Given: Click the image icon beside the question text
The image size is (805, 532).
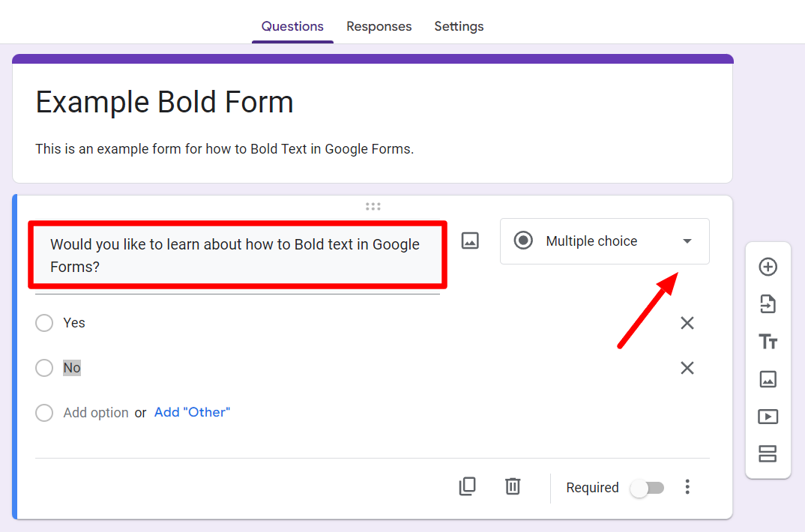Looking at the screenshot, I should (470, 241).
